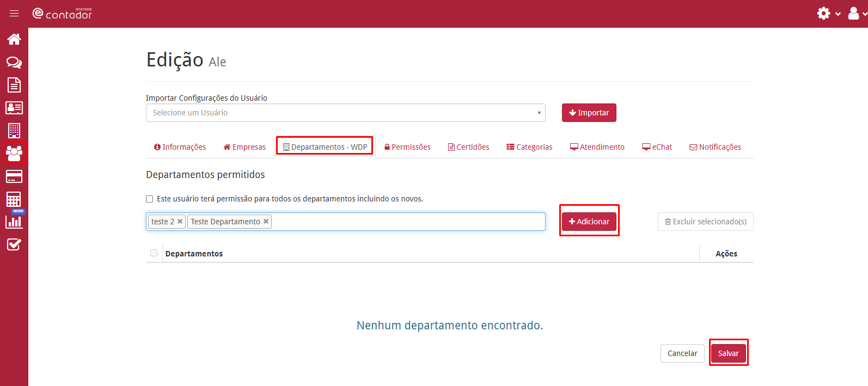868x386 pixels.
Task: Open the building companies sidebar icon
Action: point(14,131)
